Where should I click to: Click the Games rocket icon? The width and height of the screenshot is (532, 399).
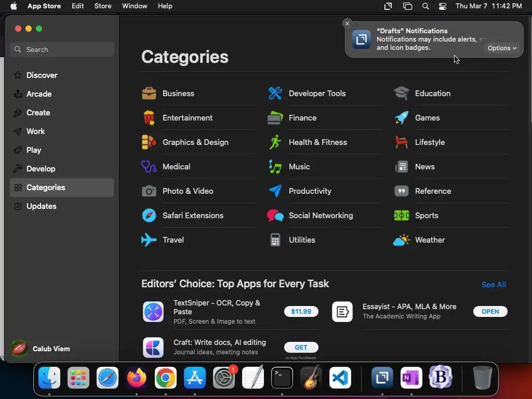(402, 118)
